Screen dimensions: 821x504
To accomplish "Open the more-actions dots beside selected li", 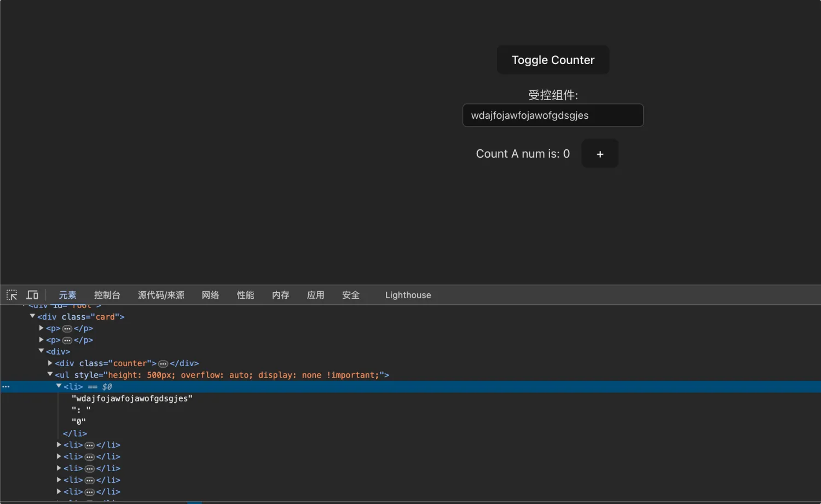I will pyautogui.click(x=5, y=386).
